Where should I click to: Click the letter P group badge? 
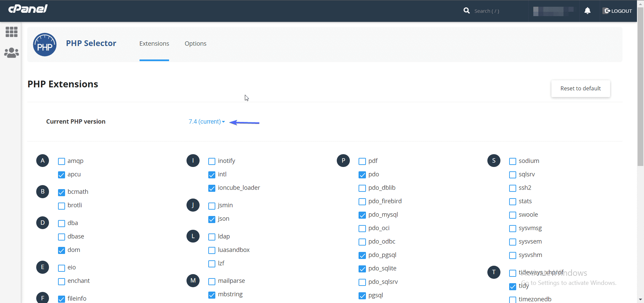[343, 161]
